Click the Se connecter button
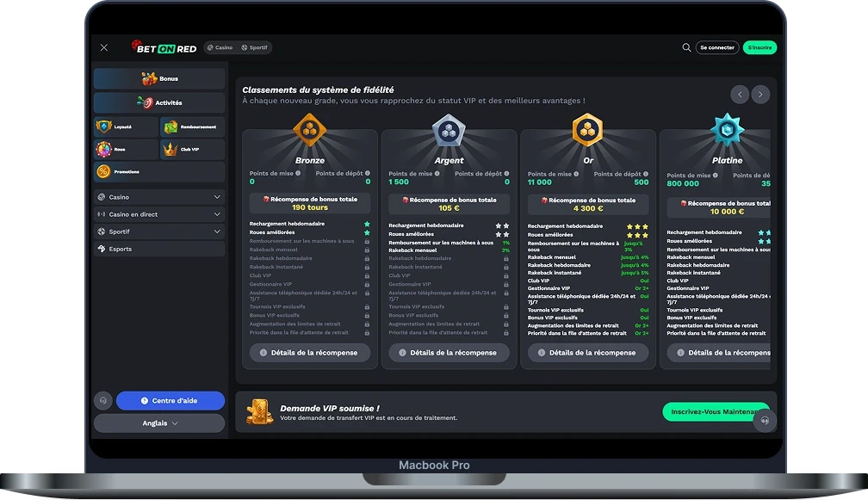Image resolution: width=868 pixels, height=500 pixels. tap(716, 47)
